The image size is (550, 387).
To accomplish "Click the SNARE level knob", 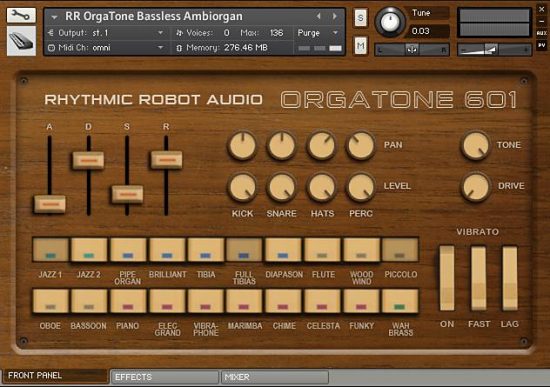I will (x=281, y=187).
